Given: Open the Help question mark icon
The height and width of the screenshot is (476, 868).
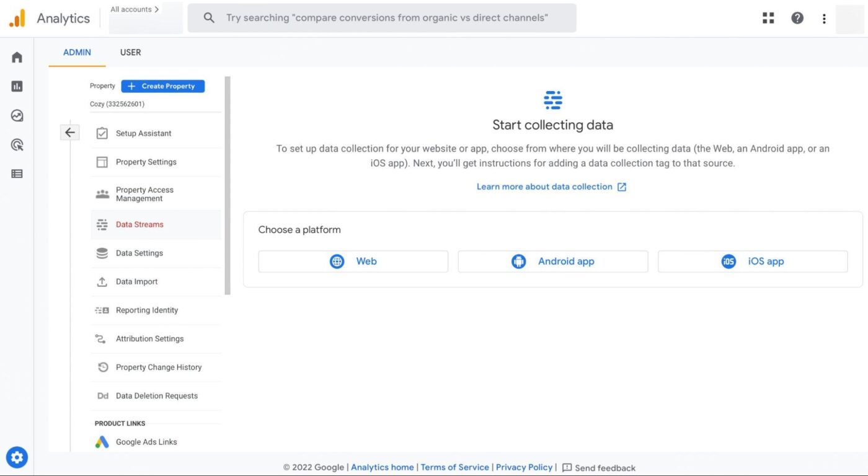Looking at the screenshot, I should [797, 18].
